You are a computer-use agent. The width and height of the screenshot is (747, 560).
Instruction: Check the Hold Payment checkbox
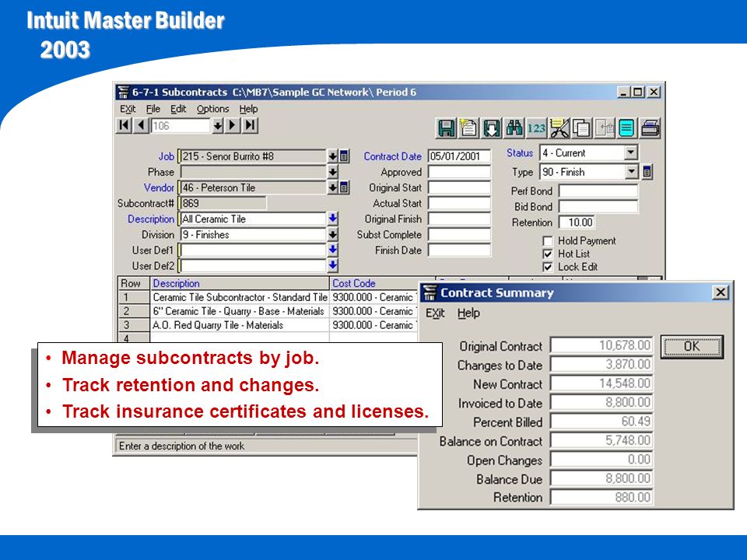(x=548, y=241)
